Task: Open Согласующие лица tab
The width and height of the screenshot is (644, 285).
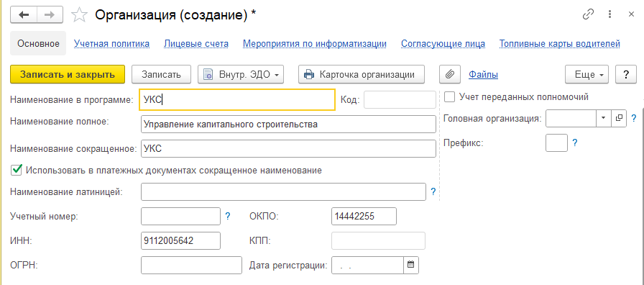Action: pyautogui.click(x=443, y=43)
